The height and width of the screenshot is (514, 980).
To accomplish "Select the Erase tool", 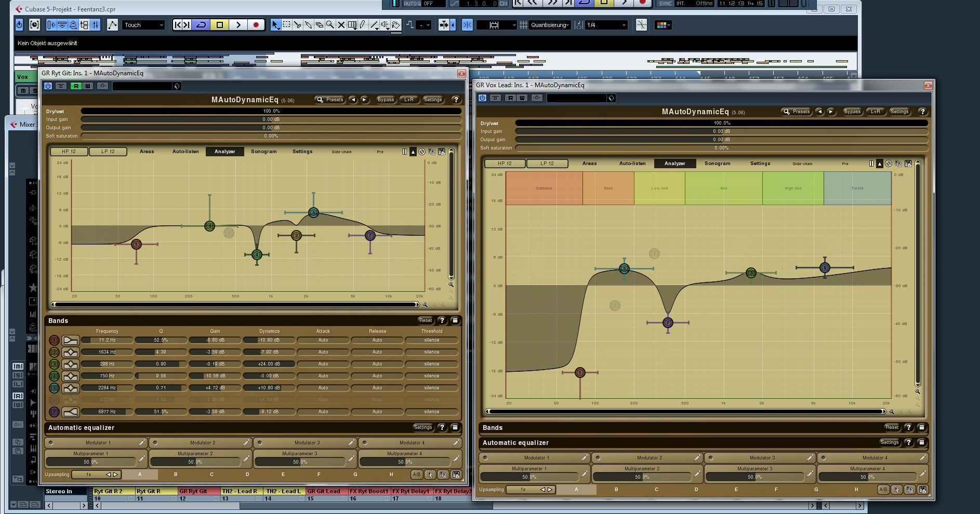I will pyautogui.click(x=319, y=24).
